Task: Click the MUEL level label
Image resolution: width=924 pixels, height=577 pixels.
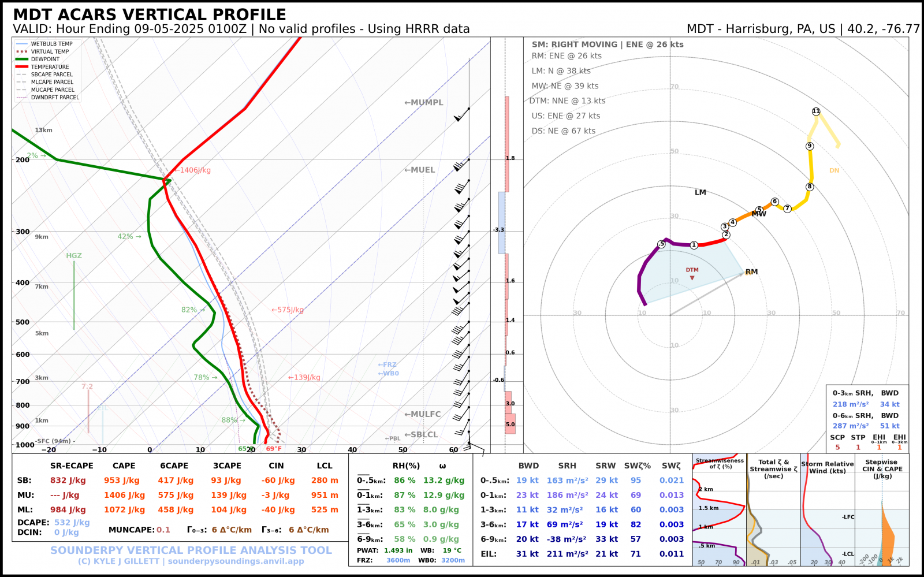Action: (x=420, y=170)
